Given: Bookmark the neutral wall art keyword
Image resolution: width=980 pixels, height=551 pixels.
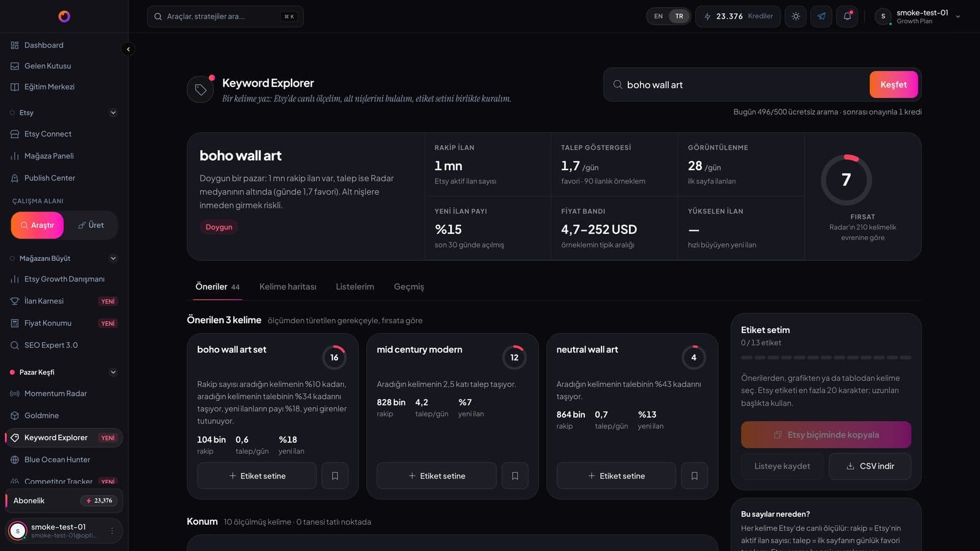Looking at the screenshot, I should coord(695,476).
